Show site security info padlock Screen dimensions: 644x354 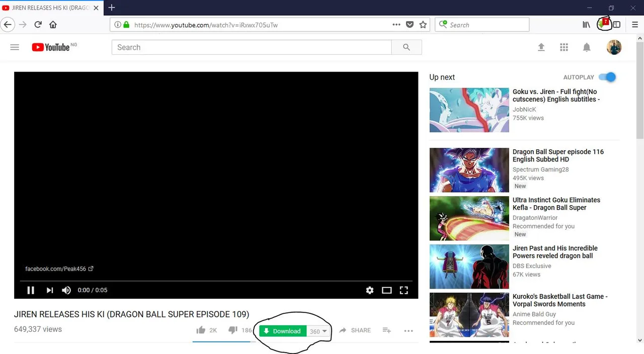tap(126, 25)
